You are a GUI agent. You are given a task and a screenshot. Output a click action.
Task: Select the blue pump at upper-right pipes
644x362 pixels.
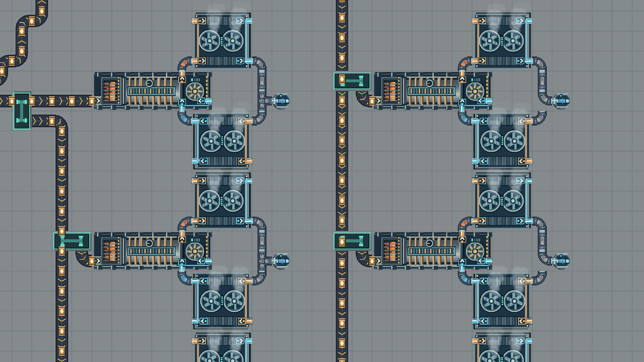561,101
